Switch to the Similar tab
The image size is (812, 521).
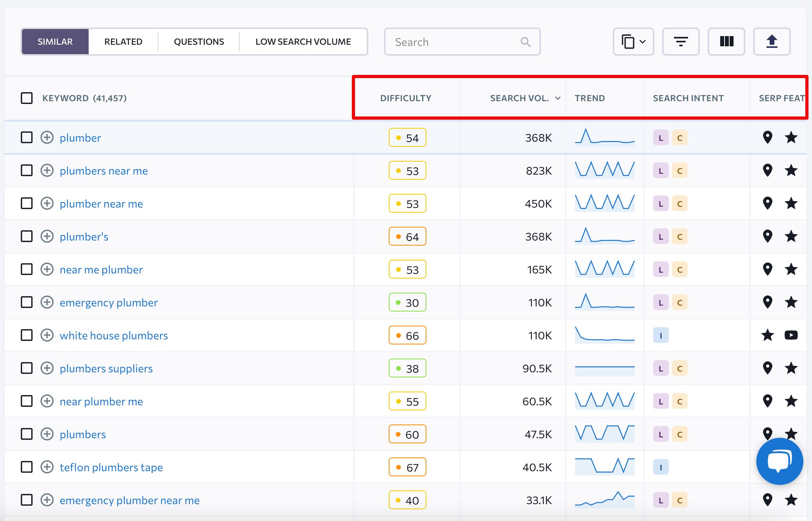tap(55, 42)
